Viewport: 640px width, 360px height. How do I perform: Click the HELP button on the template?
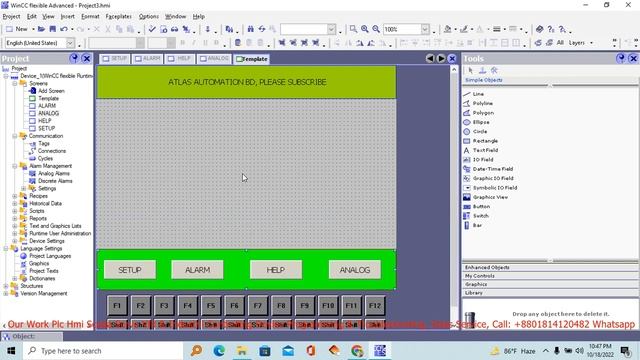(276, 270)
